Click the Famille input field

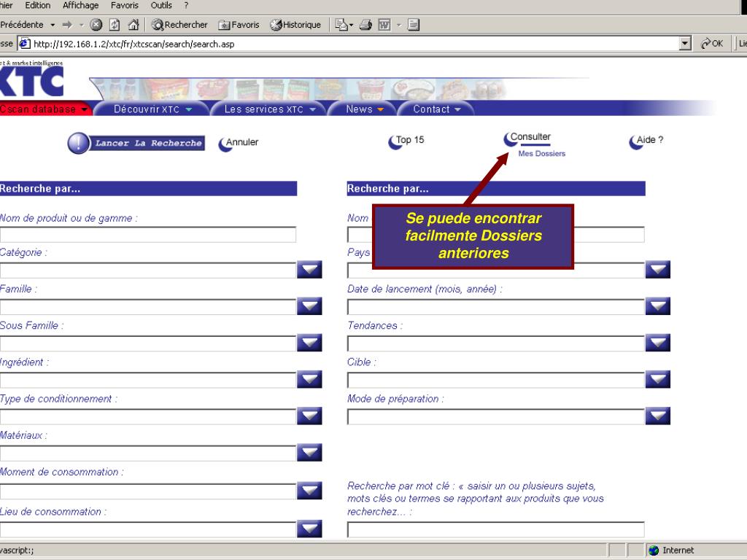click(x=148, y=307)
